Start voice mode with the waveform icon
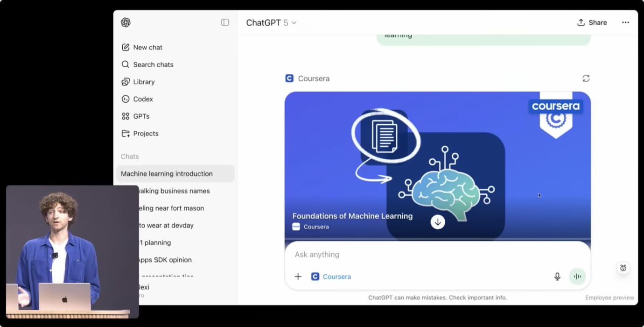 point(577,276)
